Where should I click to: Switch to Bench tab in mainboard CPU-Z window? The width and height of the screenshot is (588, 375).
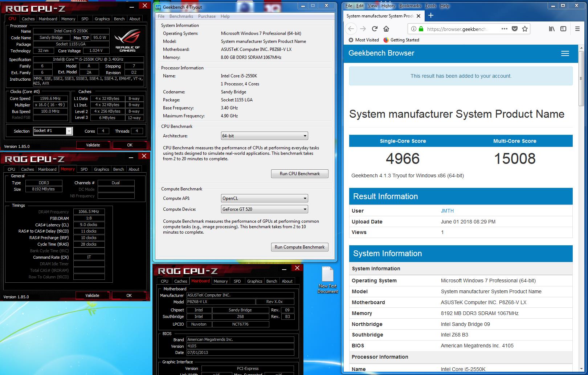(x=271, y=281)
